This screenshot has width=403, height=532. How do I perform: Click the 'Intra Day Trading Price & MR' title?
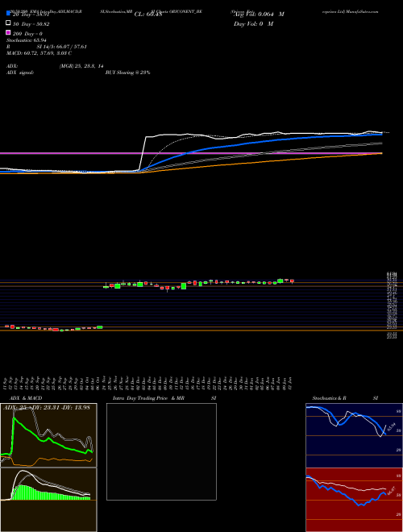148,398
